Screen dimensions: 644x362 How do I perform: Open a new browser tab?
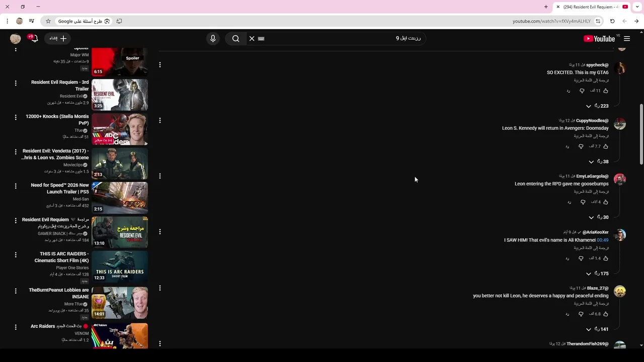[546, 7]
